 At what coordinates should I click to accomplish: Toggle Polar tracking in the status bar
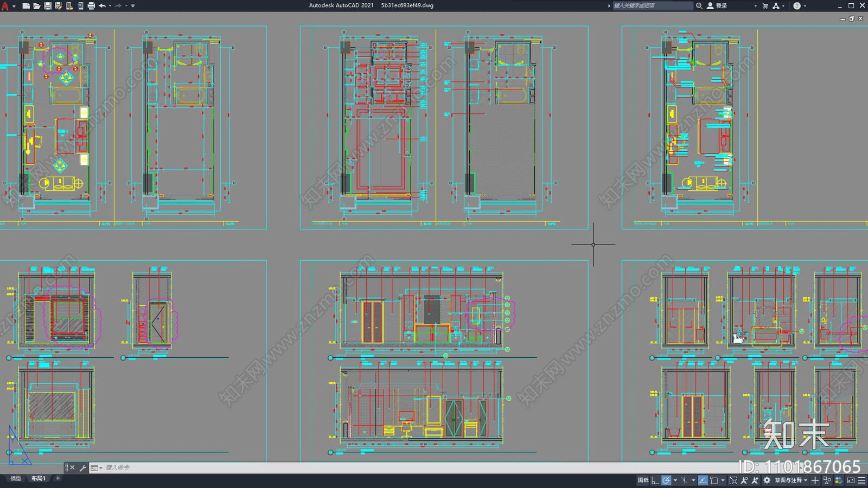point(666,480)
